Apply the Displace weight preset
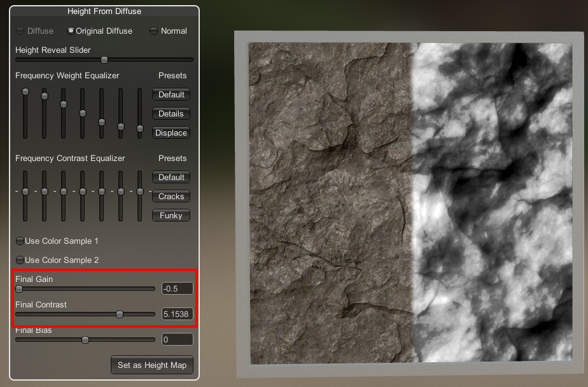 coord(171,133)
